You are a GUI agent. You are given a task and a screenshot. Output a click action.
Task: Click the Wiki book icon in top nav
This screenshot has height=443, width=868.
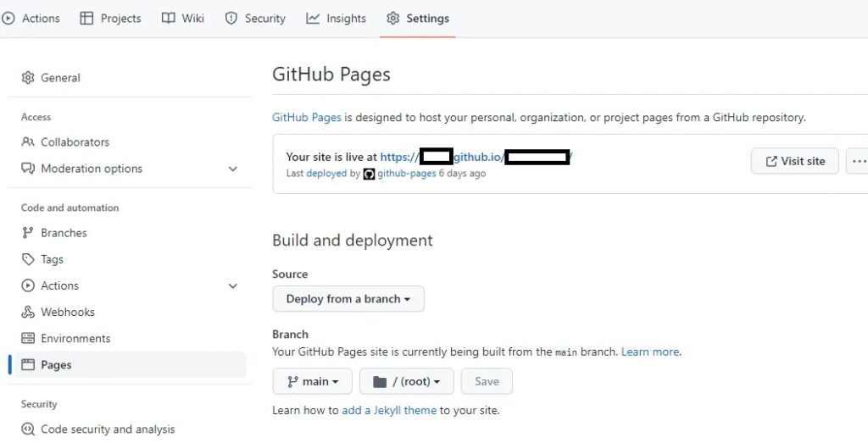pos(169,19)
